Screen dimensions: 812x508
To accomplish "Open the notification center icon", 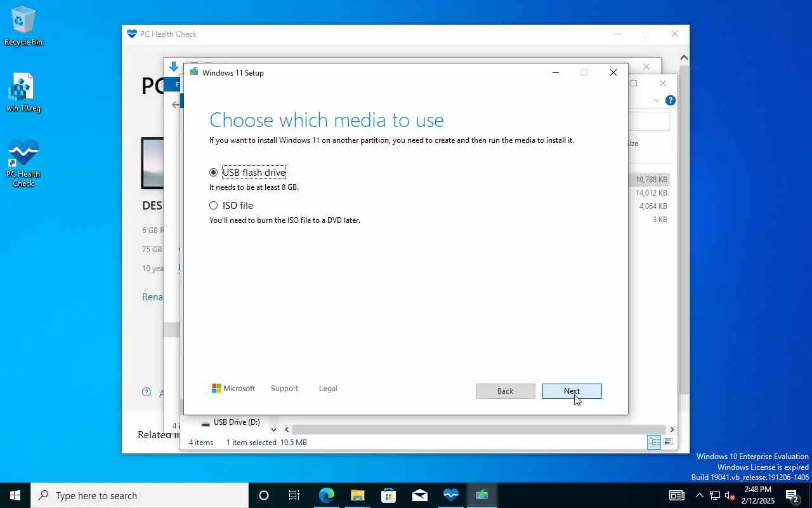I will coord(792,495).
